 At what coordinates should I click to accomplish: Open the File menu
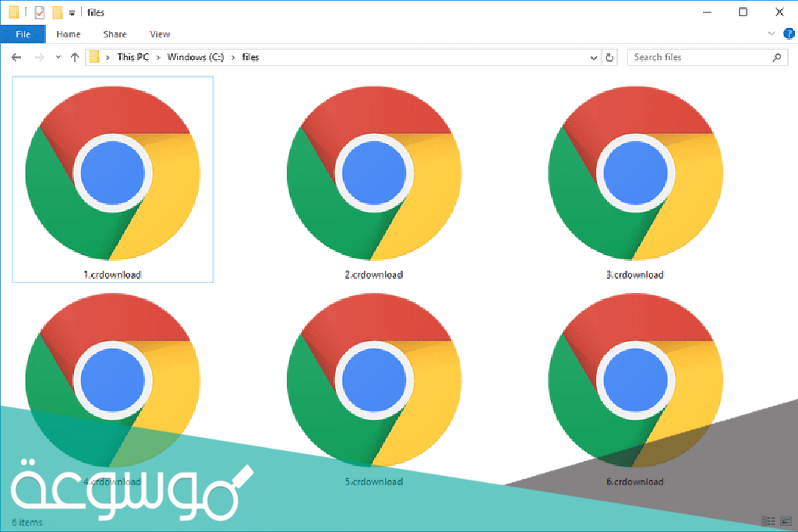23,34
